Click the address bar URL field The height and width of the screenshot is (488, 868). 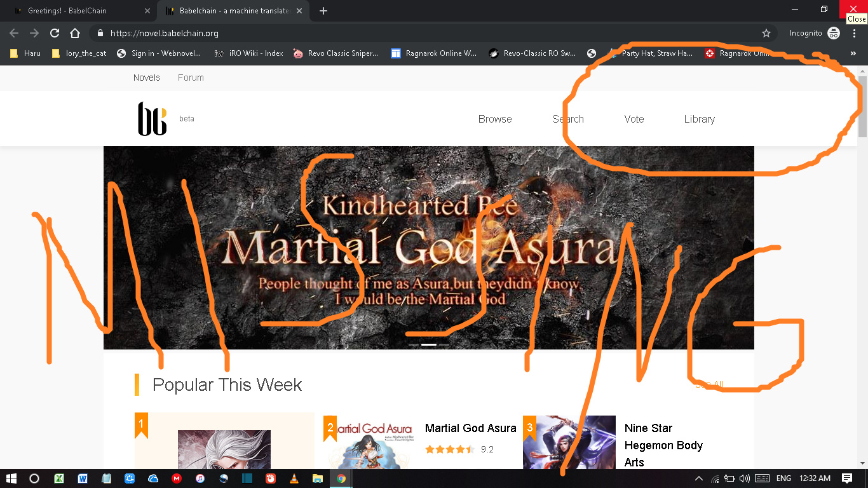click(x=381, y=33)
